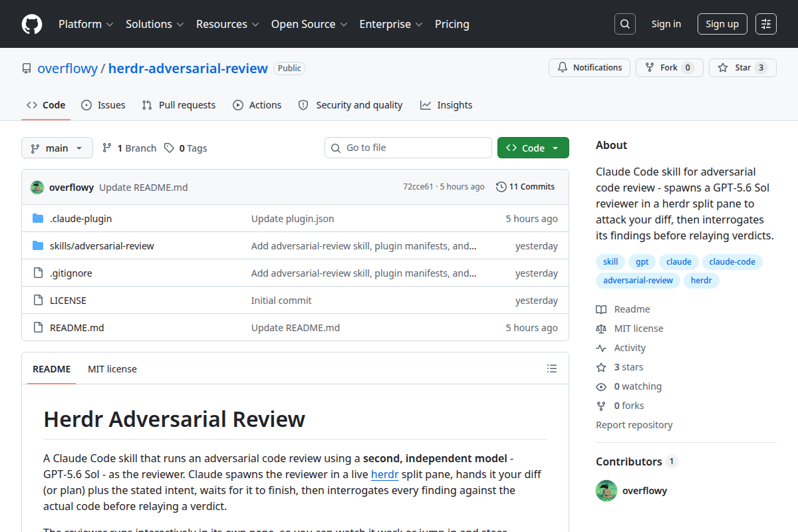798x532 pixels.
Task: Click the .gitignore file icon
Action: coord(38,273)
